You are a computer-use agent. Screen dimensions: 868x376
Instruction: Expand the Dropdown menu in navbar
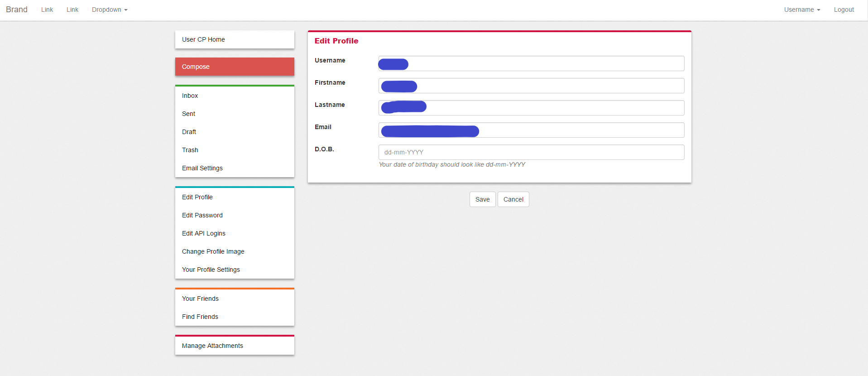(x=110, y=10)
